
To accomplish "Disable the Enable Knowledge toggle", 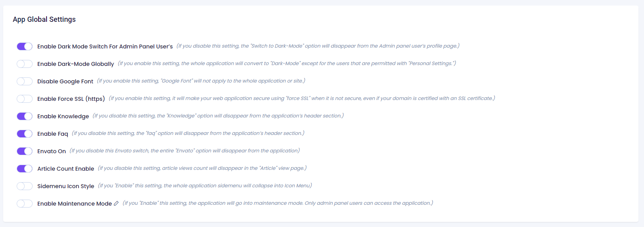I will click(x=25, y=116).
